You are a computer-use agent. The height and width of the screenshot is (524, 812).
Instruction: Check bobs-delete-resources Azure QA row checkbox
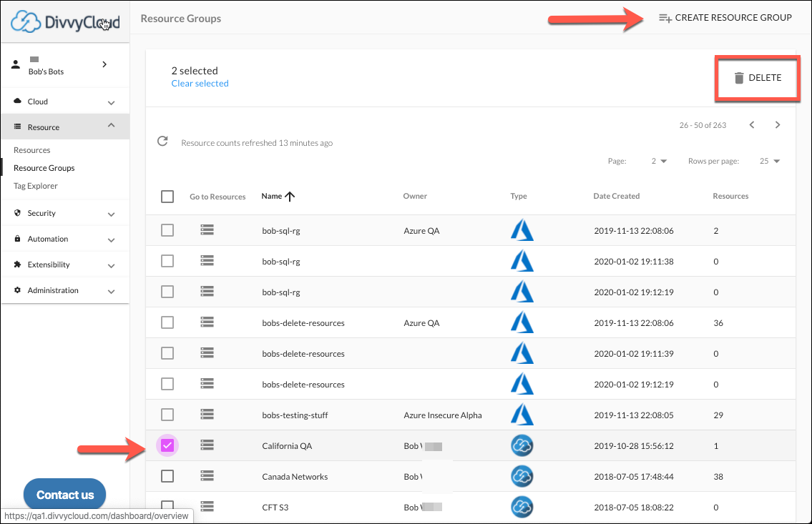[x=167, y=322]
